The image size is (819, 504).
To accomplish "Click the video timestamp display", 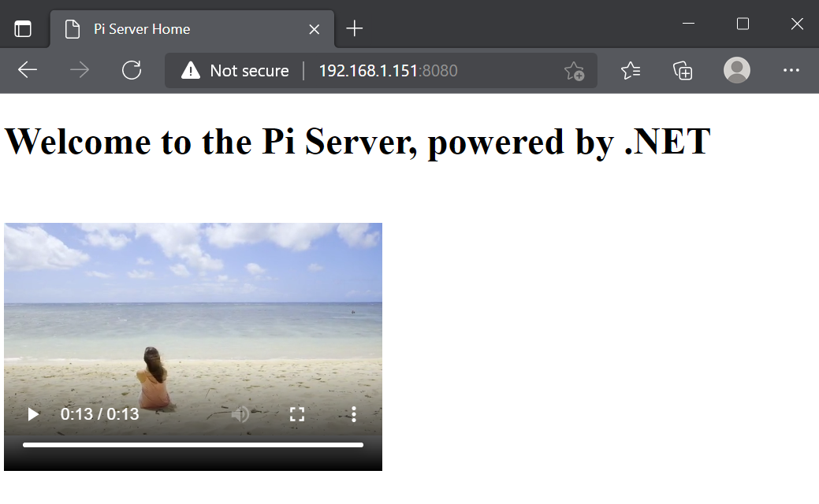I will [x=99, y=413].
